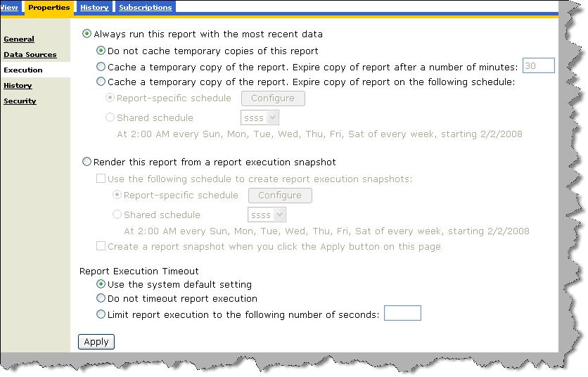Choose Do not cache temporary copies
The image size is (588, 377).
[x=101, y=50]
